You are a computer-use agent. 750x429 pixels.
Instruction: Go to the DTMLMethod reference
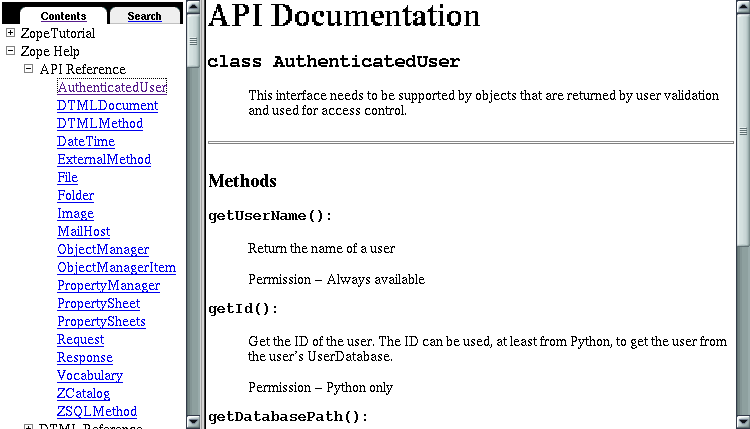click(99, 124)
